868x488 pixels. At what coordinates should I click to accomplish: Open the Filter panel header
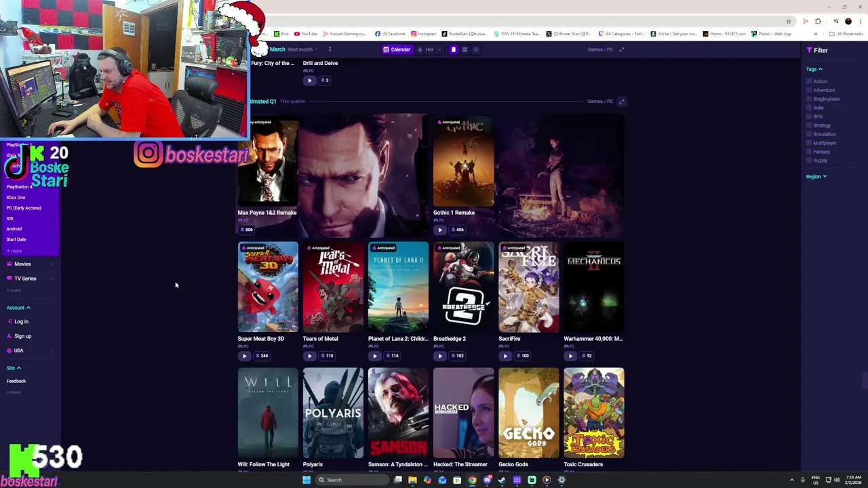pos(817,50)
